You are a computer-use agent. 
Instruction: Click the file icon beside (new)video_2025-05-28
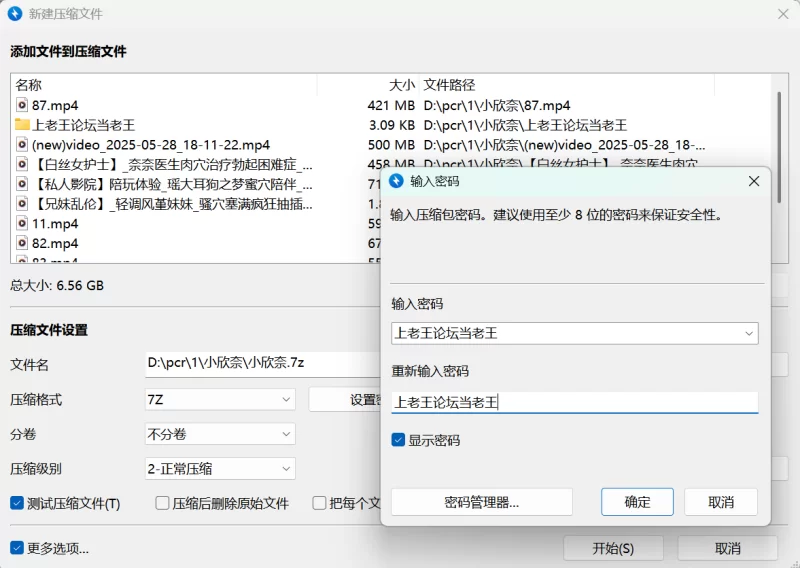(x=22, y=145)
